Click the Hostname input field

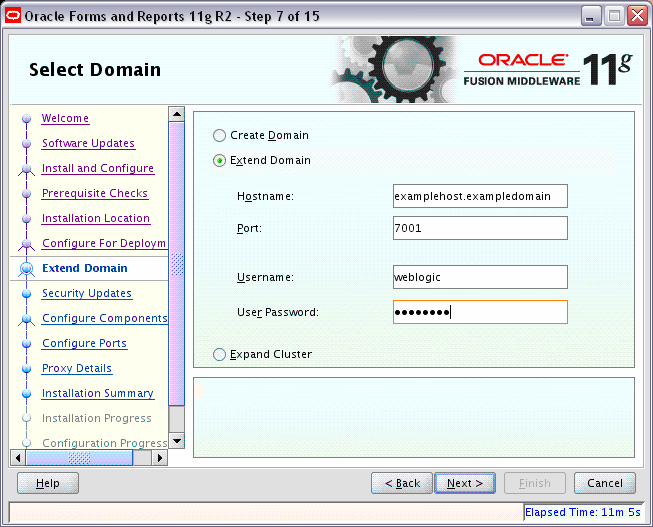[x=480, y=196]
